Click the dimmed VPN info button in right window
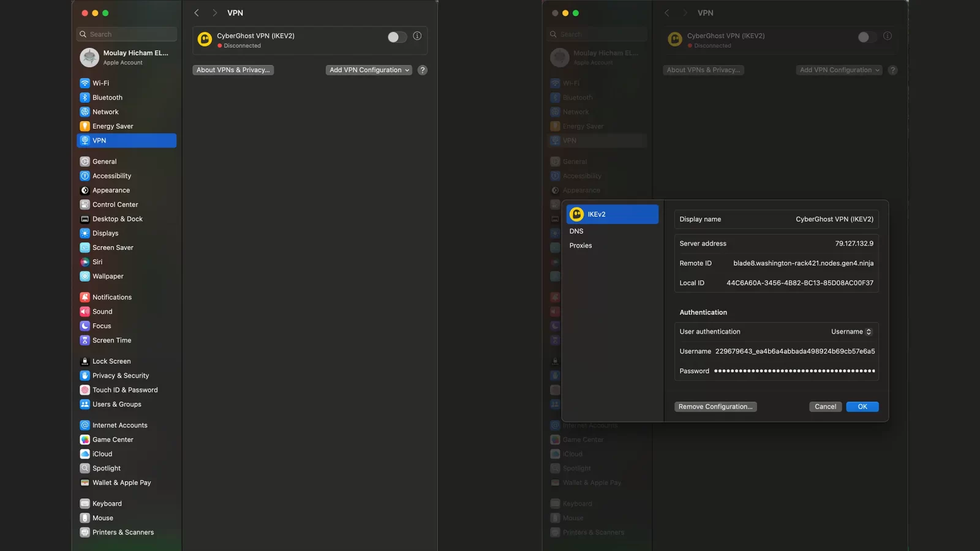Screen dimensions: 980x551 888,36
